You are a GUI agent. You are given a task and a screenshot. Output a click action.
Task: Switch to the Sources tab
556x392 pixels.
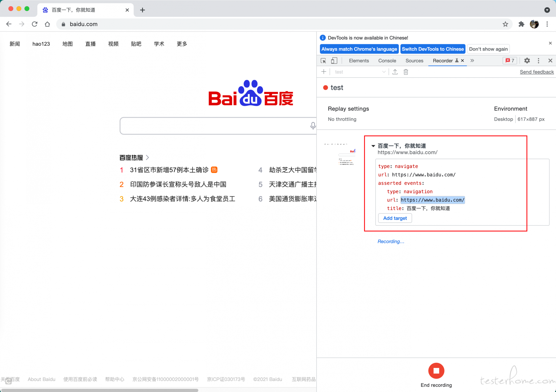click(x=414, y=60)
